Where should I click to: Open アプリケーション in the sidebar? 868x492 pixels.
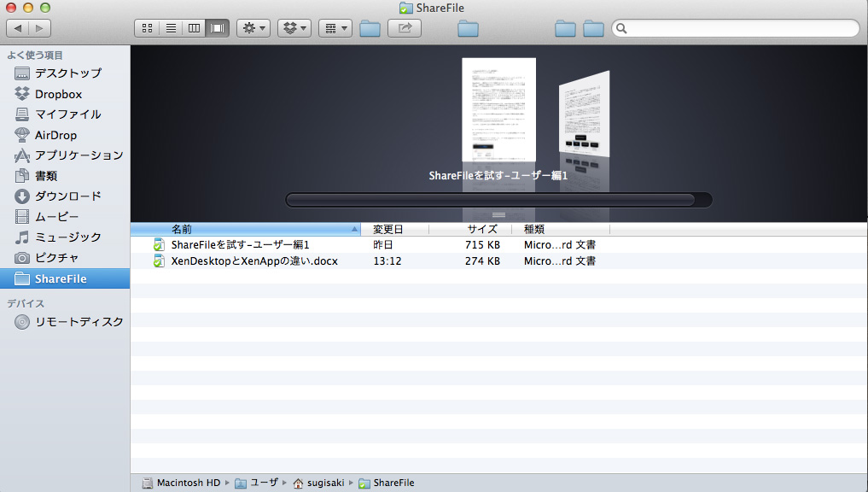point(66,155)
